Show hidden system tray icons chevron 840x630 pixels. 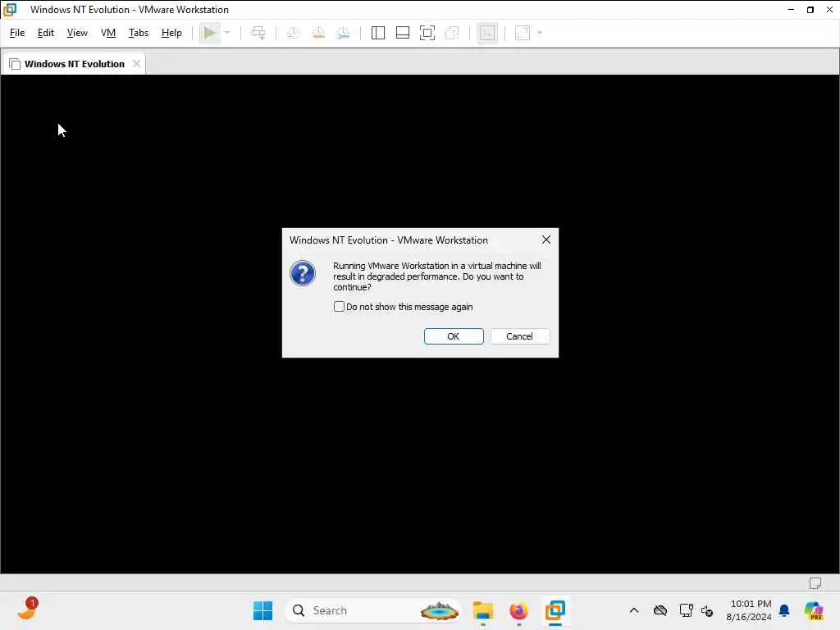[634, 610]
